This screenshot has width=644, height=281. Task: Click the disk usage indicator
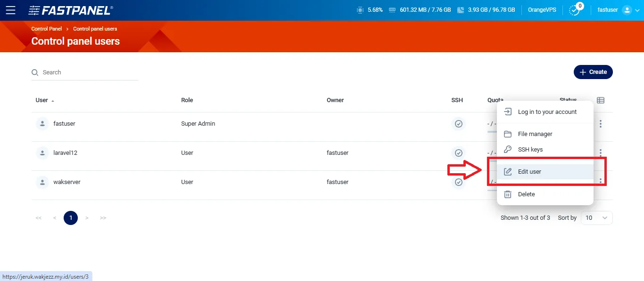click(x=486, y=10)
